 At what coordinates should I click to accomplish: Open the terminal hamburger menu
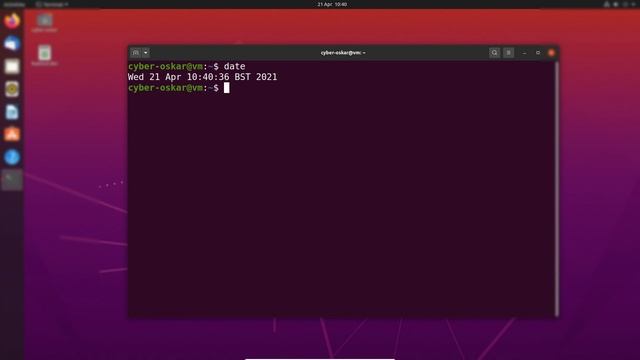coord(509,53)
